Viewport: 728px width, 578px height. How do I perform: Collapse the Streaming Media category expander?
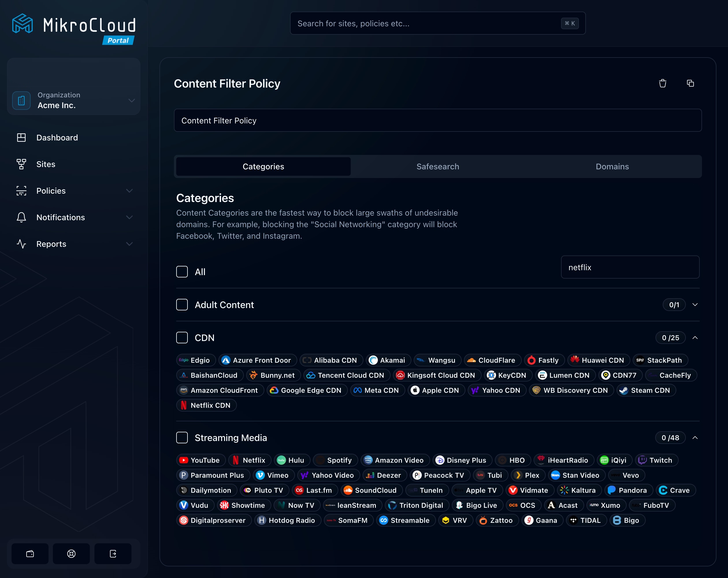(695, 437)
